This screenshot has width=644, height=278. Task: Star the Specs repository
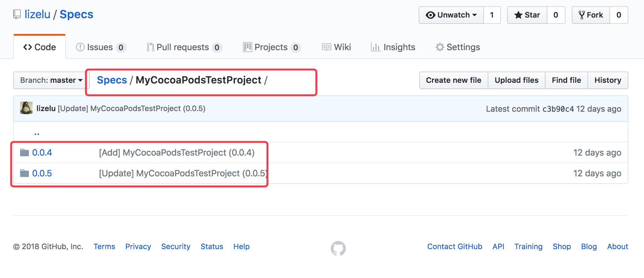pos(527,15)
